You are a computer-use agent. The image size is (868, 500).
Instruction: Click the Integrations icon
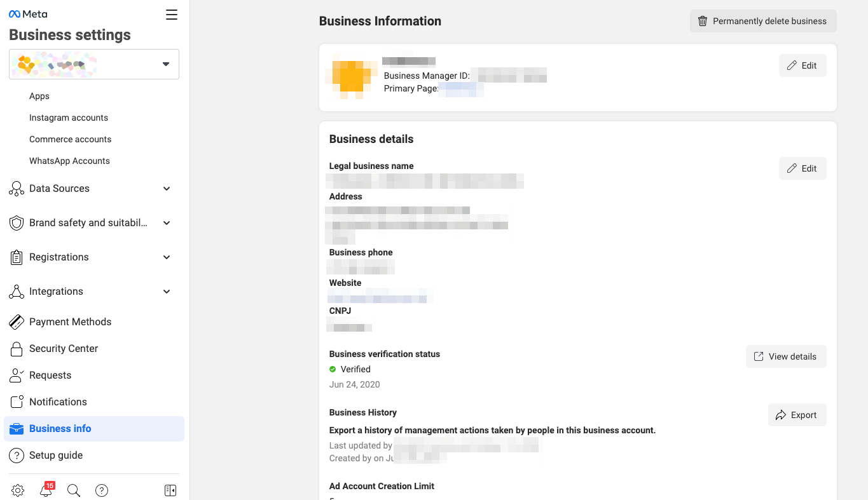tap(17, 292)
